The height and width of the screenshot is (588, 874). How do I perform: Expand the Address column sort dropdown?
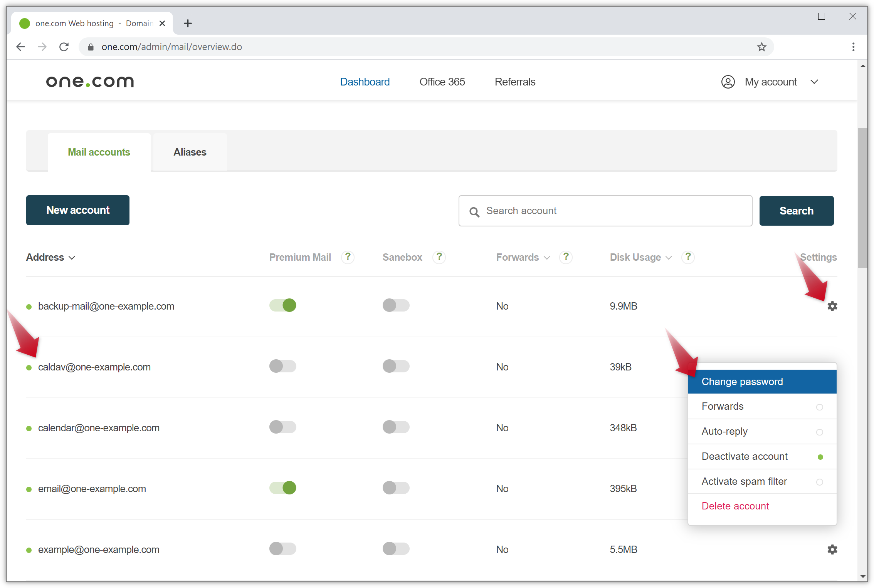tap(72, 256)
